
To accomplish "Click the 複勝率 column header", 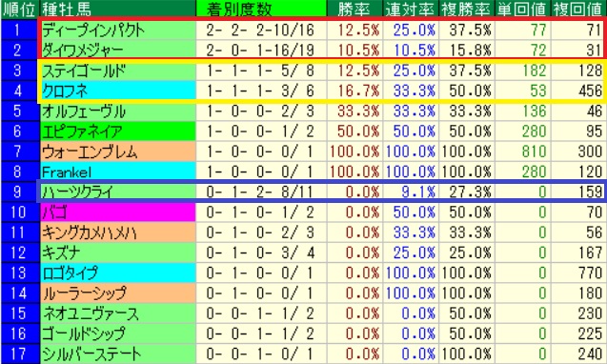I will click(467, 10).
